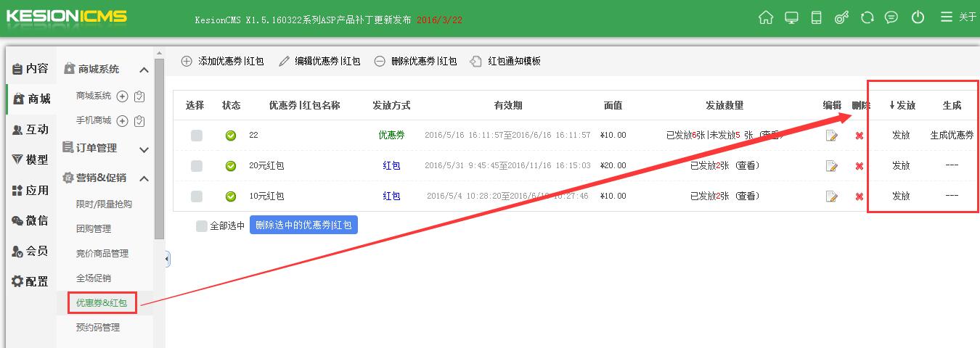The height and width of the screenshot is (348, 980).
Task: Click plus icon next to 手机商城
Action: [122, 121]
